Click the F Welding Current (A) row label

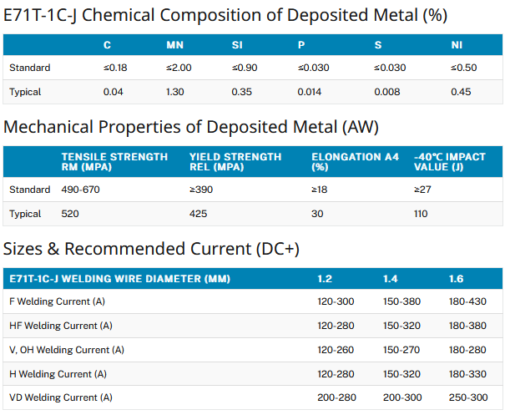(56, 301)
